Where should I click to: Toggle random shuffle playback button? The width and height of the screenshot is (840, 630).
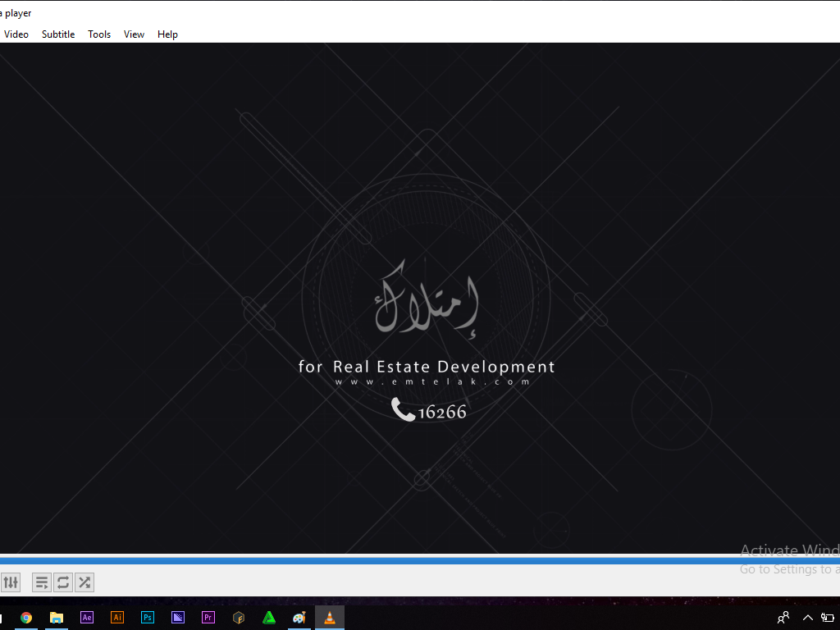84,582
